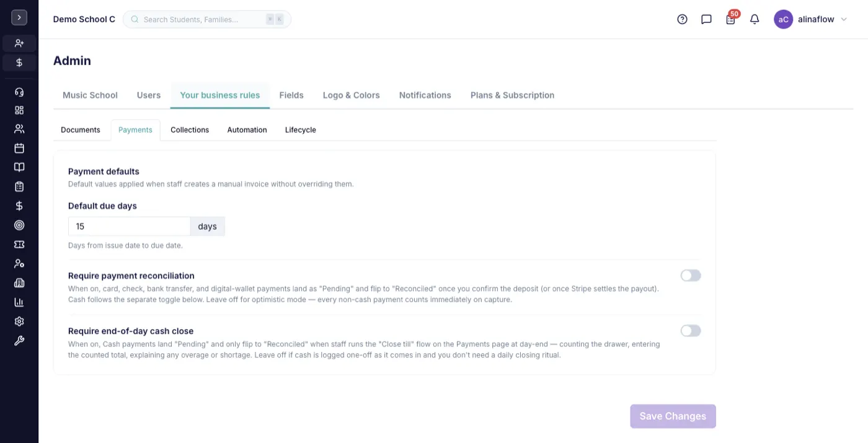Select the Payments sub-tab

click(135, 130)
